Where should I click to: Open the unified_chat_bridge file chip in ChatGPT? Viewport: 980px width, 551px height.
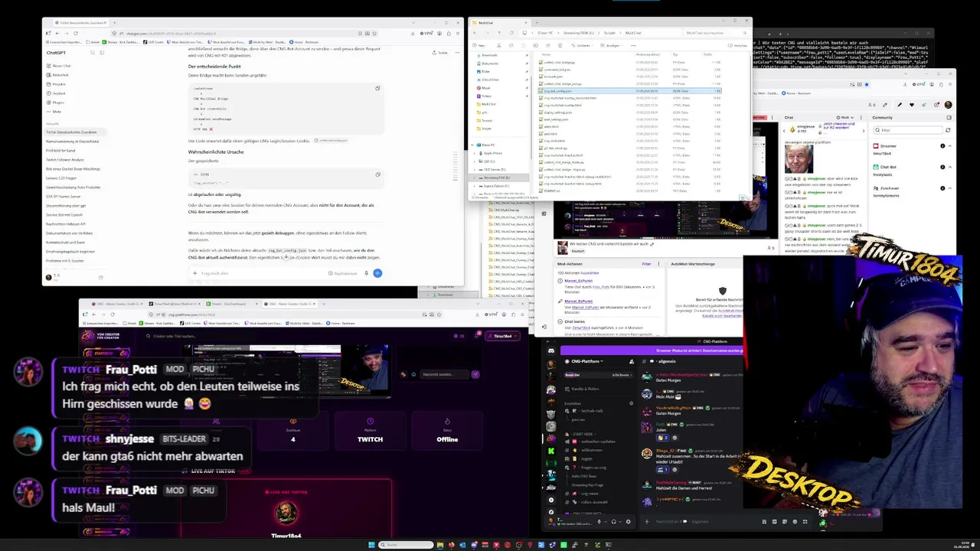tap(332, 141)
